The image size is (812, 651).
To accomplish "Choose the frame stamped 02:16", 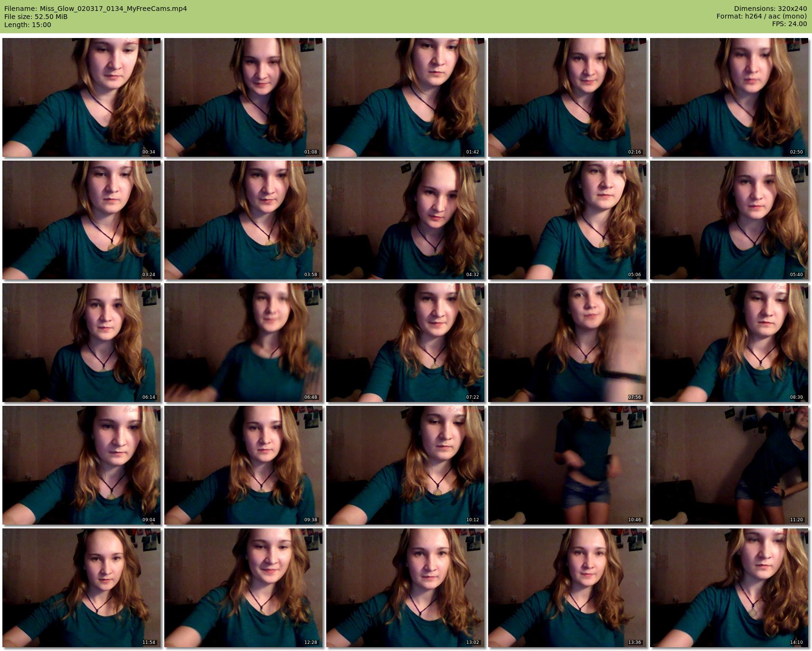I will [x=567, y=97].
